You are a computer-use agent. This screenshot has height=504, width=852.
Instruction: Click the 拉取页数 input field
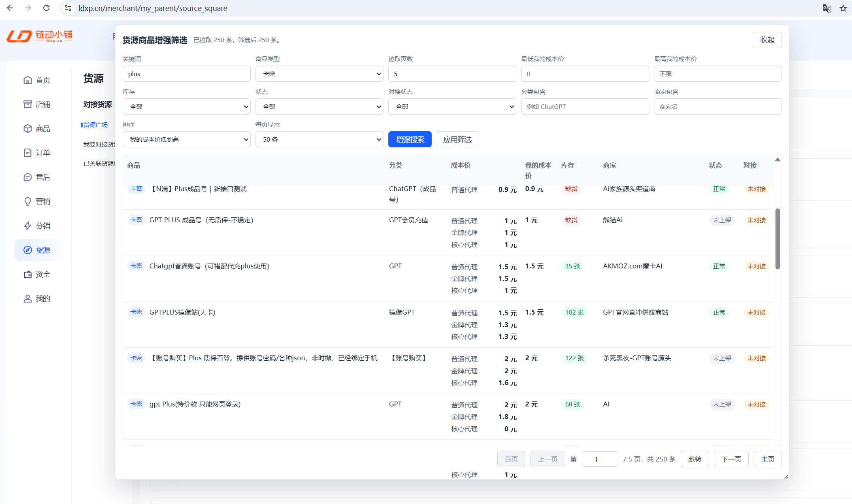pos(452,74)
